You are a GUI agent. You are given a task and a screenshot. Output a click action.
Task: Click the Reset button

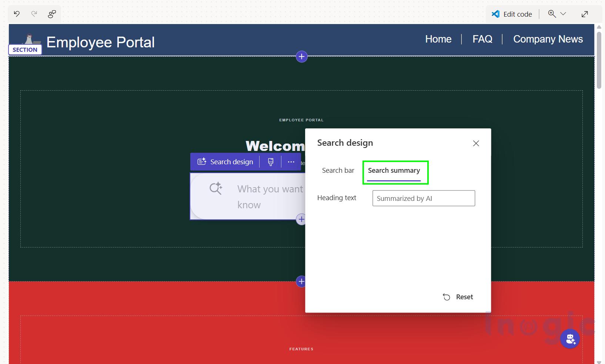tap(458, 297)
